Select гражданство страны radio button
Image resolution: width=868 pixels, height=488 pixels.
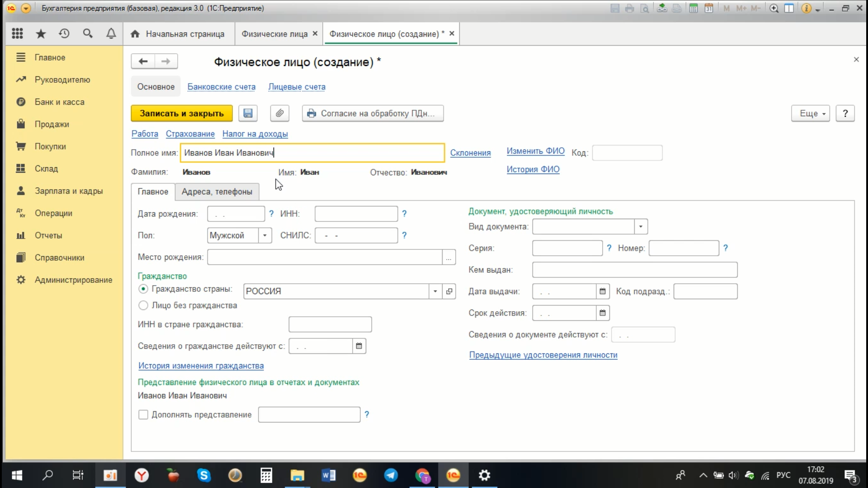coord(143,289)
